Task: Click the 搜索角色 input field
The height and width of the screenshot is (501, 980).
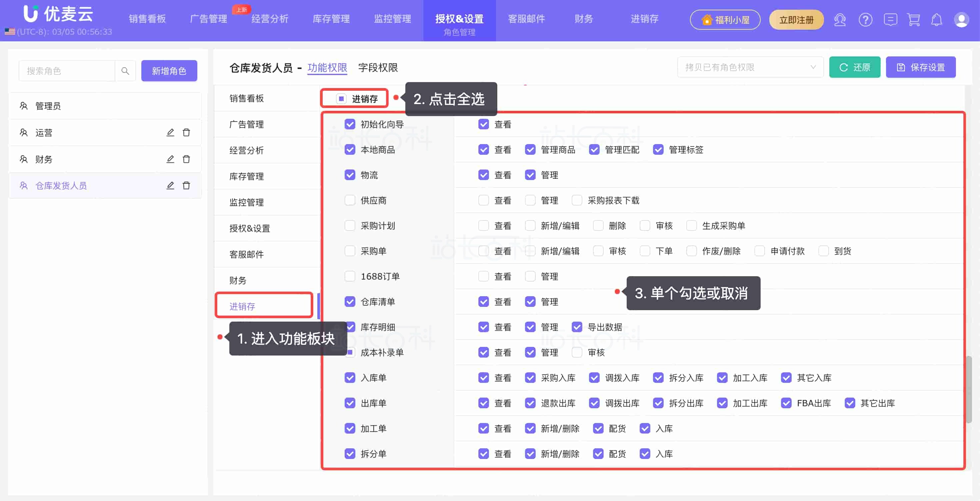Action: 67,71
